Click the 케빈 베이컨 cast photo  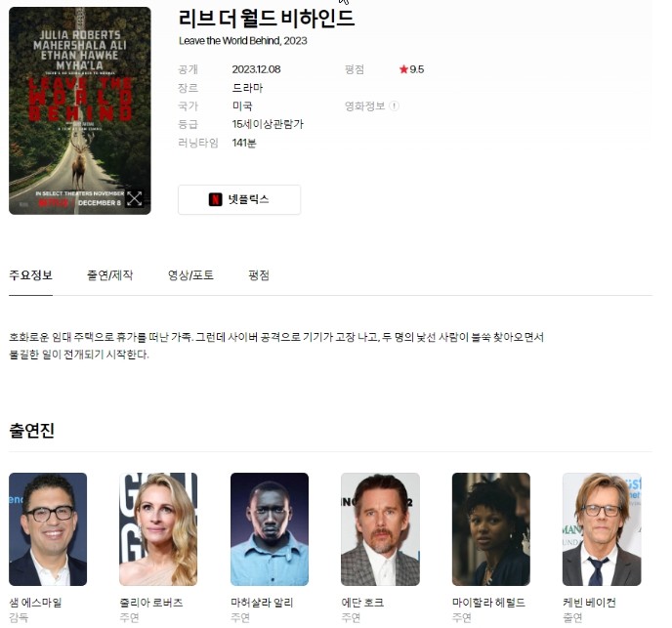pos(602,529)
